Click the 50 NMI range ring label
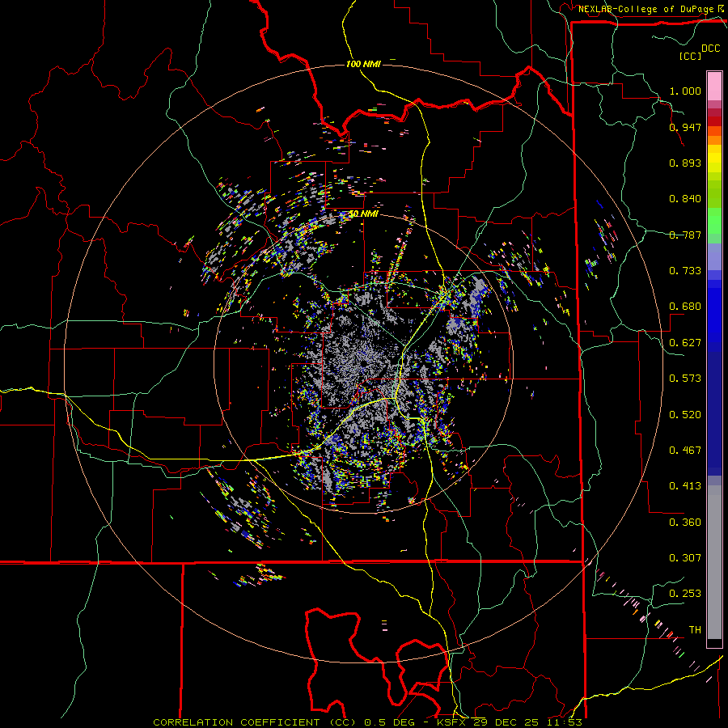This screenshot has width=728, height=728. pos(363,214)
